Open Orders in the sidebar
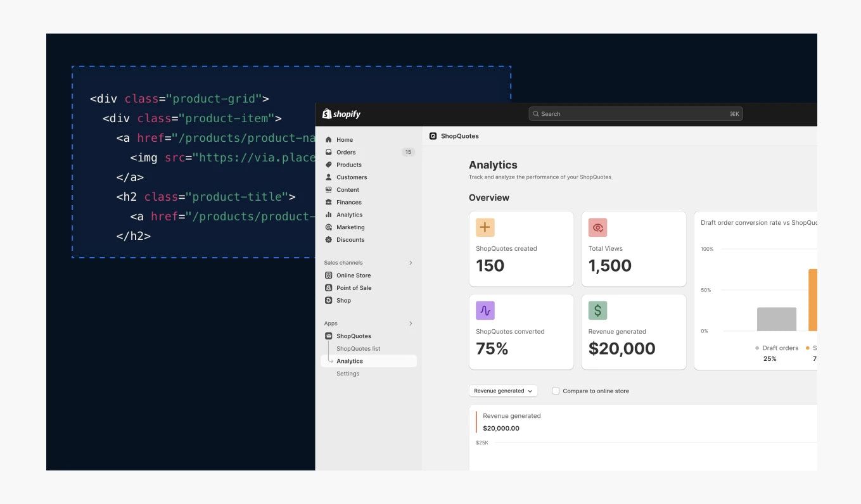The width and height of the screenshot is (861, 504). 346,152
